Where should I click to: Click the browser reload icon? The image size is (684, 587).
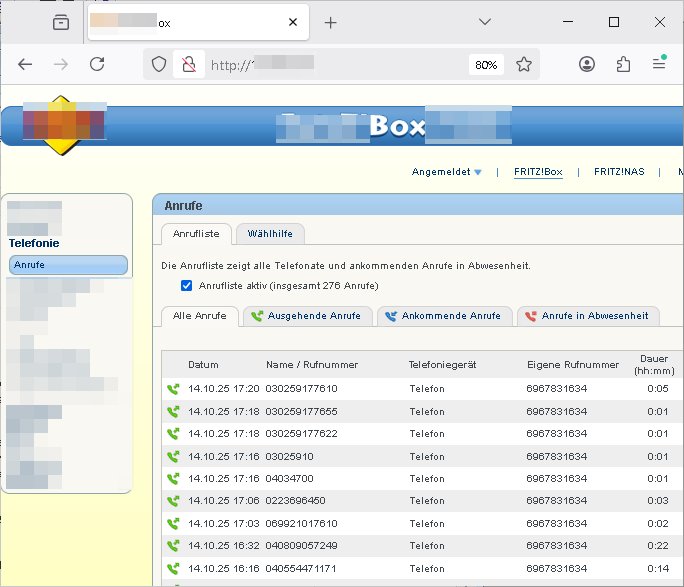[x=97, y=64]
